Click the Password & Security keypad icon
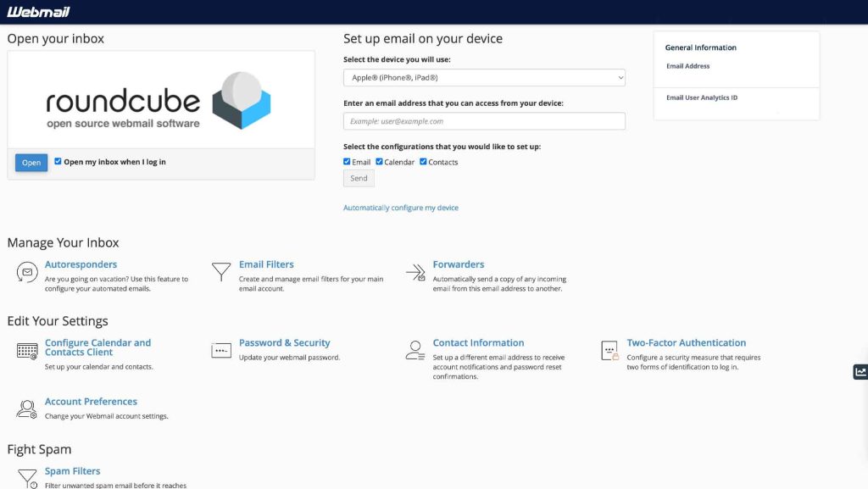The height and width of the screenshot is (489, 868). click(x=220, y=349)
